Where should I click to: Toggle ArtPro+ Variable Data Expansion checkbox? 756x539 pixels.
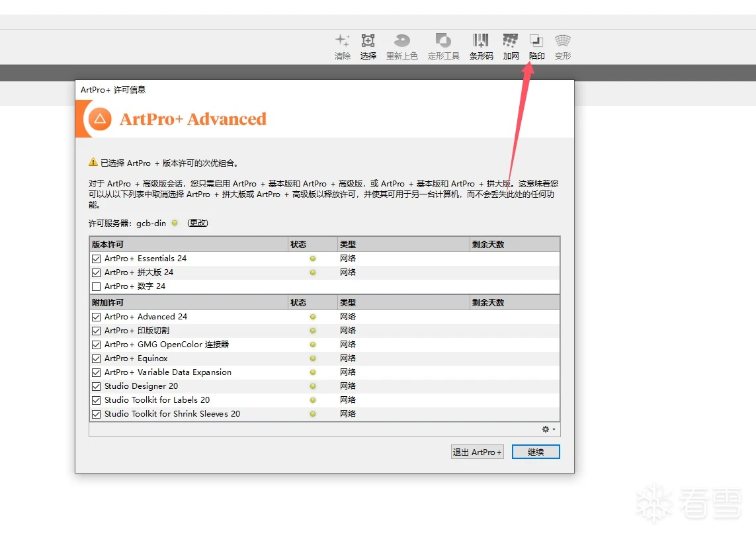(x=97, y=373)
